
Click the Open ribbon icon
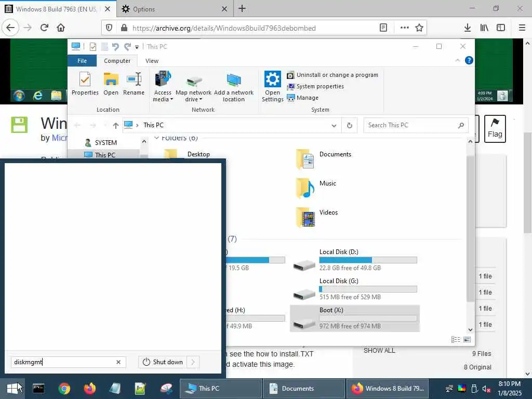click(x=111, y=84)
